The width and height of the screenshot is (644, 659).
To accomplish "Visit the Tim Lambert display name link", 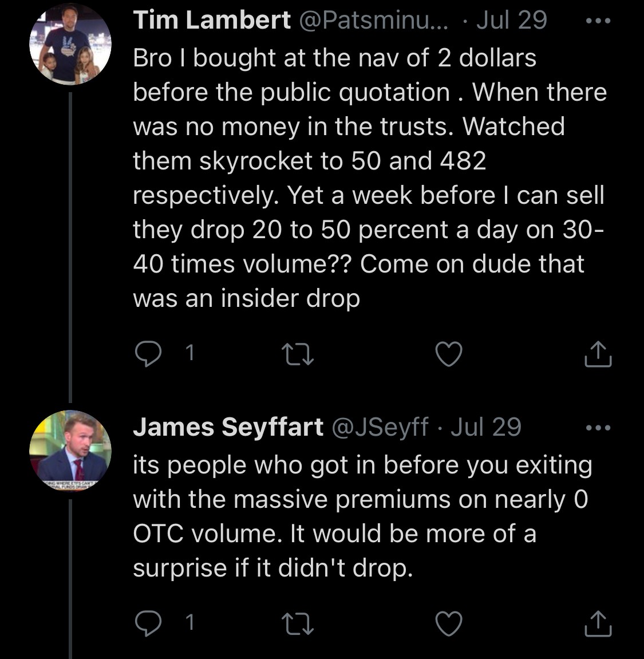I will coord(212,20).
